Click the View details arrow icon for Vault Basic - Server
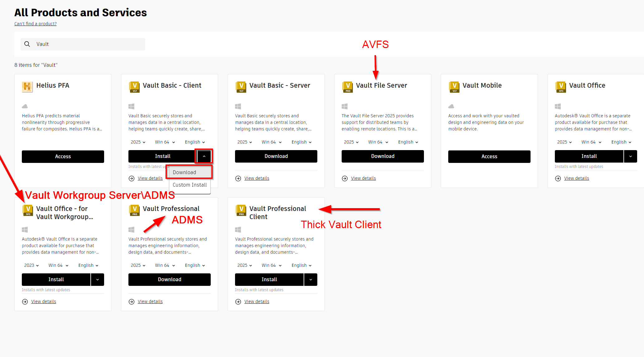The image size is (644, 357). [x=238, y=178]
